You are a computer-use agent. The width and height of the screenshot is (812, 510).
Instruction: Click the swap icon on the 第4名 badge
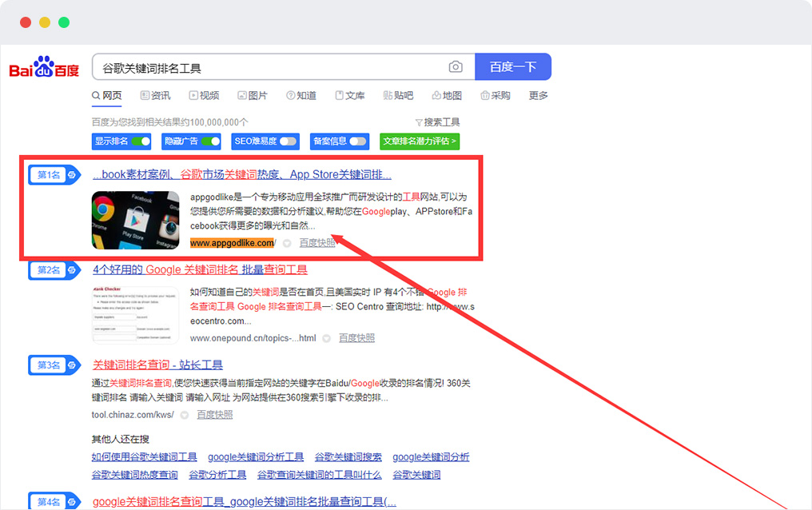pos(72,501)
